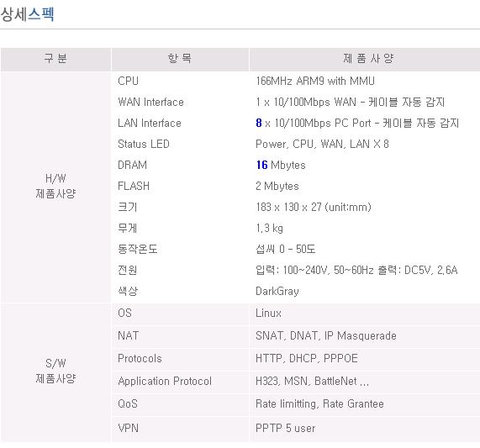
Task: Click the Application Protocol label
Action: (165, 382)
